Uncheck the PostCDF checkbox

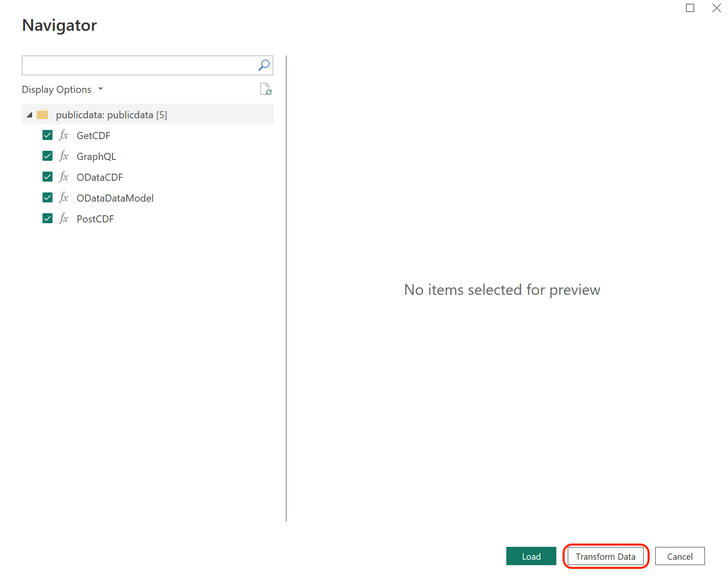(48, 219)
